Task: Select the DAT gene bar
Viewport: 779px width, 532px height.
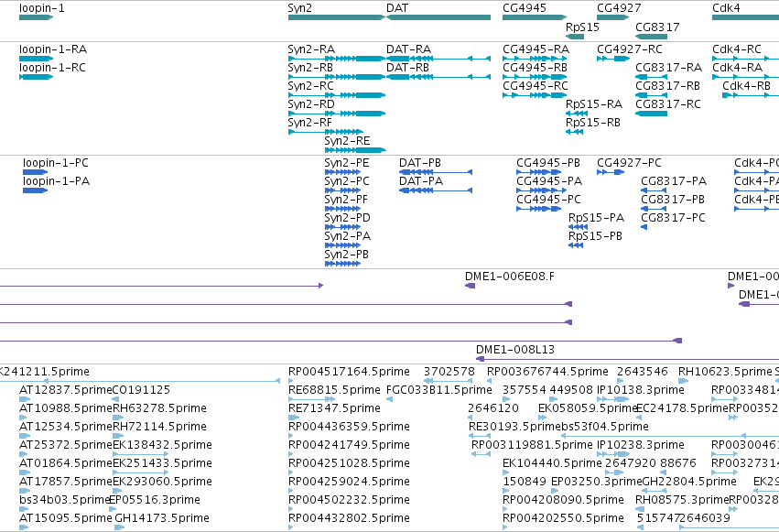Action: [438, 17]
